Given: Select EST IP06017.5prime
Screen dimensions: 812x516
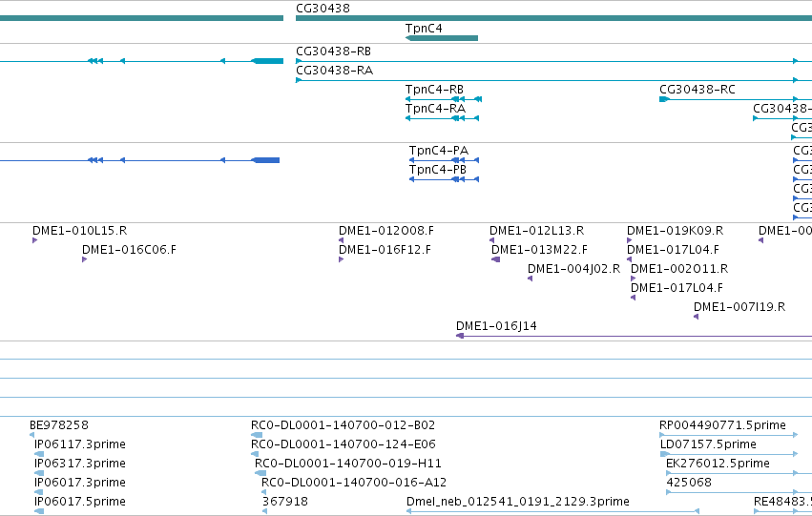Looking at the screenshot, I should pos(80,502).
